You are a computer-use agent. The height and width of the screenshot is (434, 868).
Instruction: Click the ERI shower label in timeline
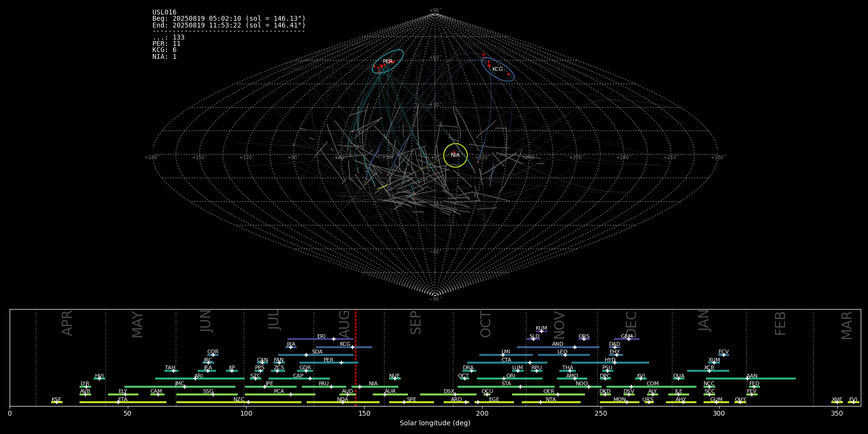click(x=321, y=337)
